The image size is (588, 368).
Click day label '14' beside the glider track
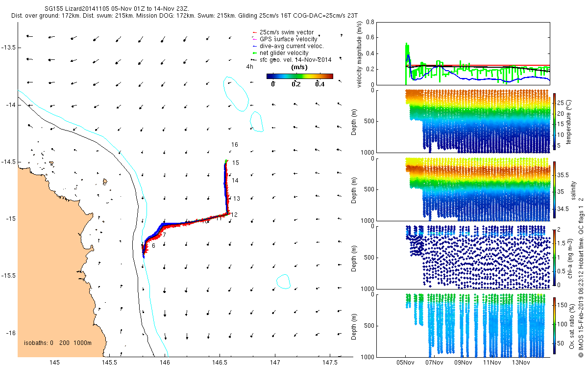pyautogui.click(x=235, y=181)
